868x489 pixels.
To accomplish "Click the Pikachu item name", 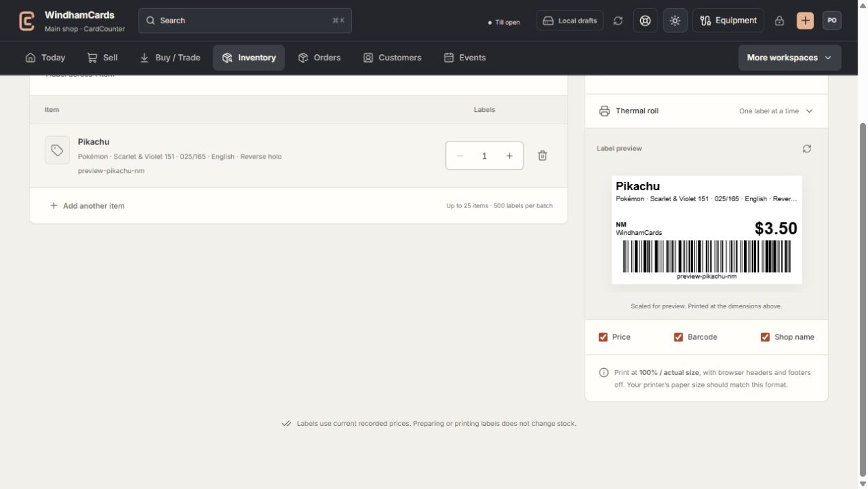I will (x=93, y=142).
